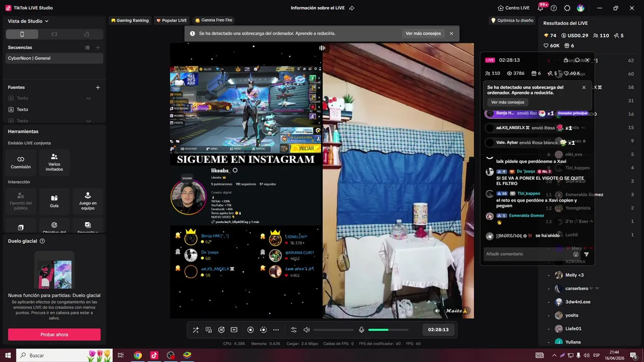Click Optimiza tu diseño
The width and height of the screenshot is (644, 362).
pos(512,21)
